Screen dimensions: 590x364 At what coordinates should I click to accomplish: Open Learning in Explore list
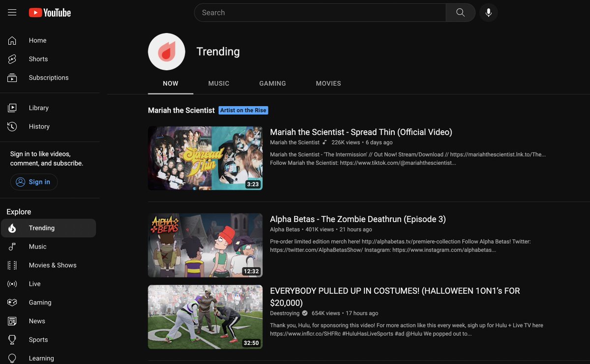[49, 358]
